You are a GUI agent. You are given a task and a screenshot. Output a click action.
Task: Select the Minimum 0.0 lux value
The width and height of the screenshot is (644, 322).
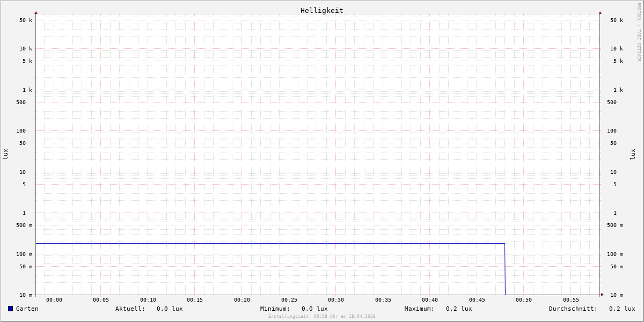tap(314, 309)
